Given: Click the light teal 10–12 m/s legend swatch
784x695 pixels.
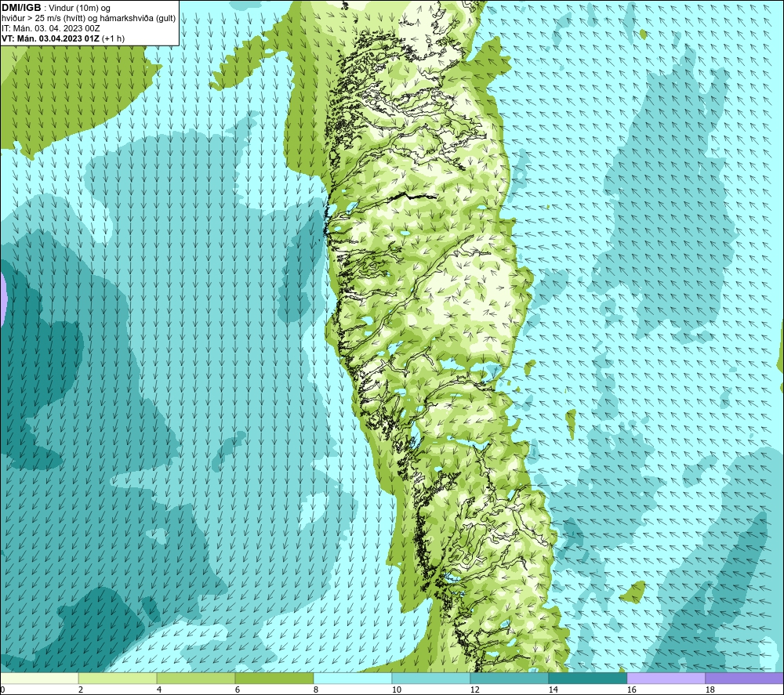Looking at the screenshot, I should 431,678.
